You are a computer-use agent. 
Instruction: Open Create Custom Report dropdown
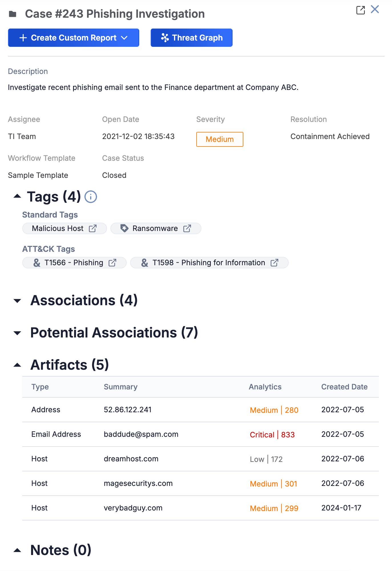tap(74, 38)
